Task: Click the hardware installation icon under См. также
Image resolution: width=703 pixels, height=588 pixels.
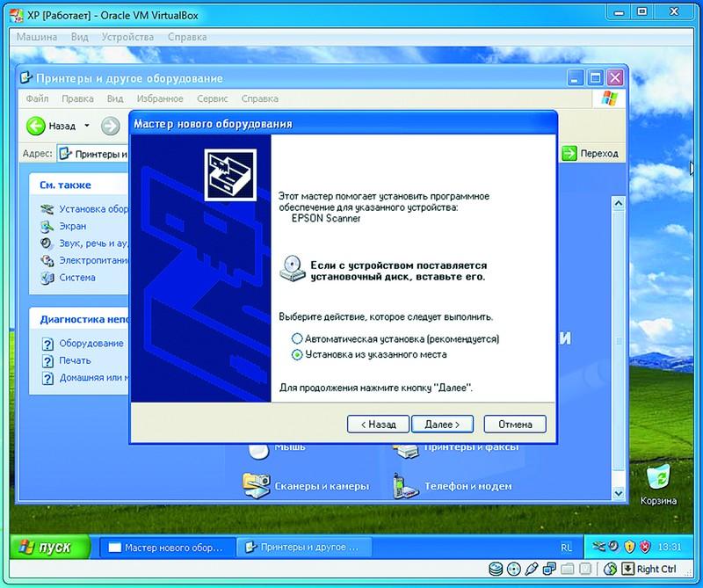Action: (47, 209)
